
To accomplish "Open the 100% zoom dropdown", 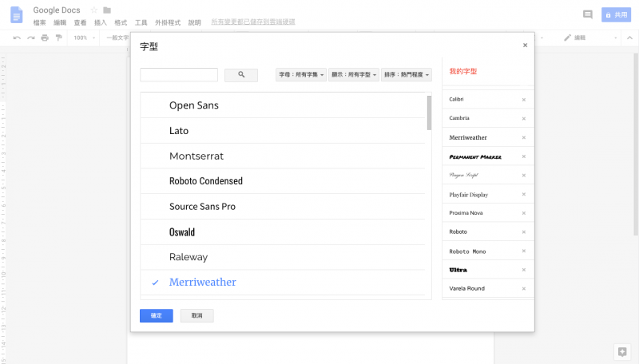I will tap(85, 38).
